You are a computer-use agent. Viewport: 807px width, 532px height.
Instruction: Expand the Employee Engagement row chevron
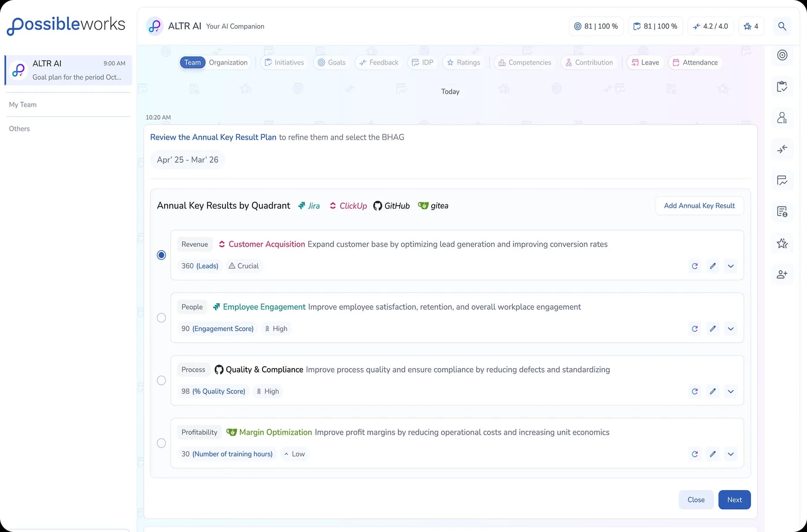(x=731, y=329)
